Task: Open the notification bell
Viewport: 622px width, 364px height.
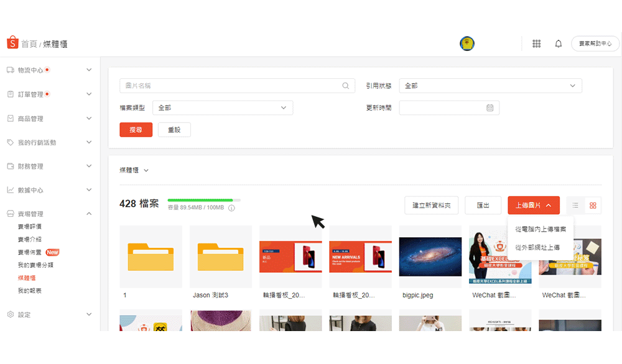Action: coord(559,43)
